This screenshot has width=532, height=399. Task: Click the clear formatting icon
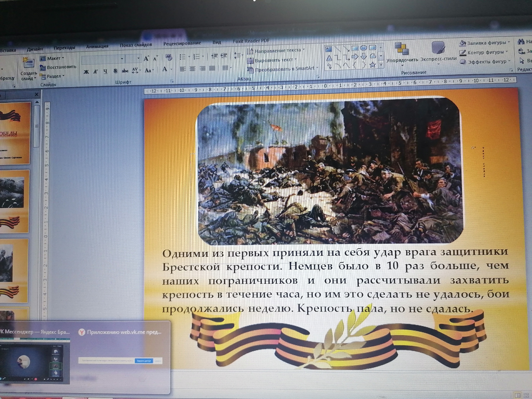[169, 58]
